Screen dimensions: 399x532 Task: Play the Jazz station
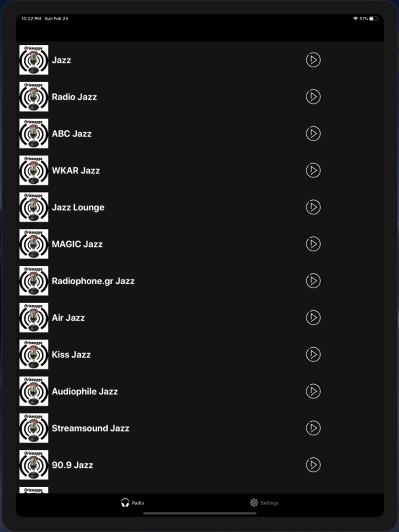point(313,60)
